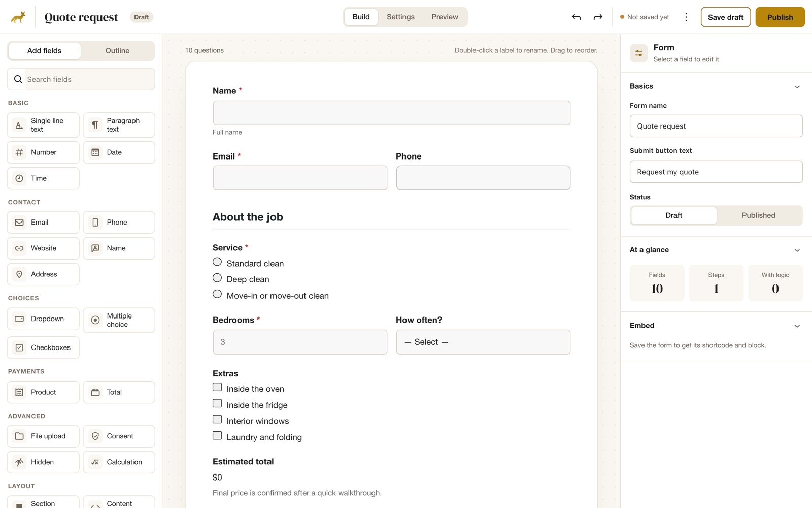Click the Form settings sliders icon
The height and width of the screenshot is (508, 812).
pyautogui.click(x=639, y=53)
